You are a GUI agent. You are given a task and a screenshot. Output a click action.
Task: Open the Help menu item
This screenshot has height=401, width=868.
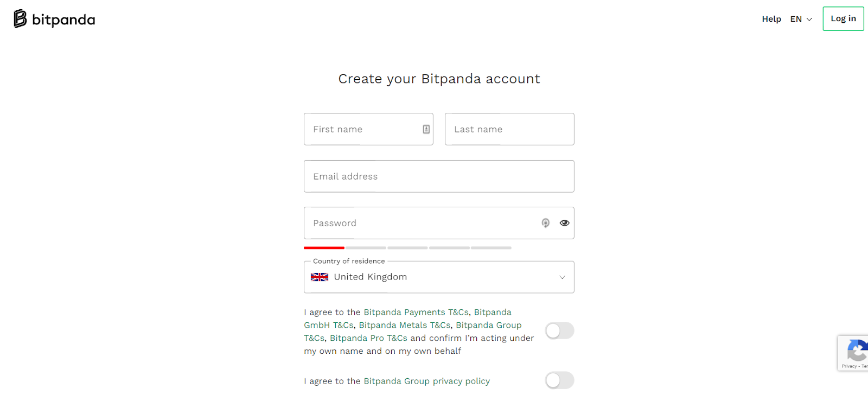771,19
